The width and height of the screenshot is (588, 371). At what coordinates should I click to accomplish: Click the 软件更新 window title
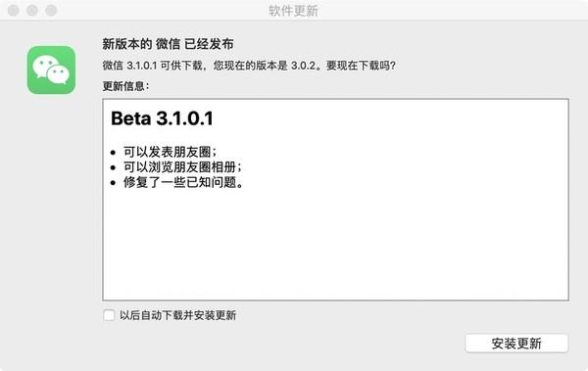(293, 11)
